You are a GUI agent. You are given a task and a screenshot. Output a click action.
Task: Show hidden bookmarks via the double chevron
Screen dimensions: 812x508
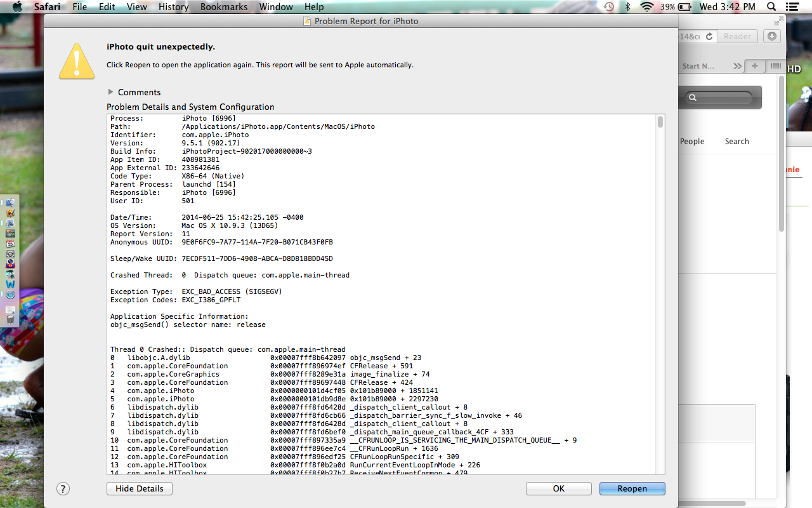pos(737,66)
